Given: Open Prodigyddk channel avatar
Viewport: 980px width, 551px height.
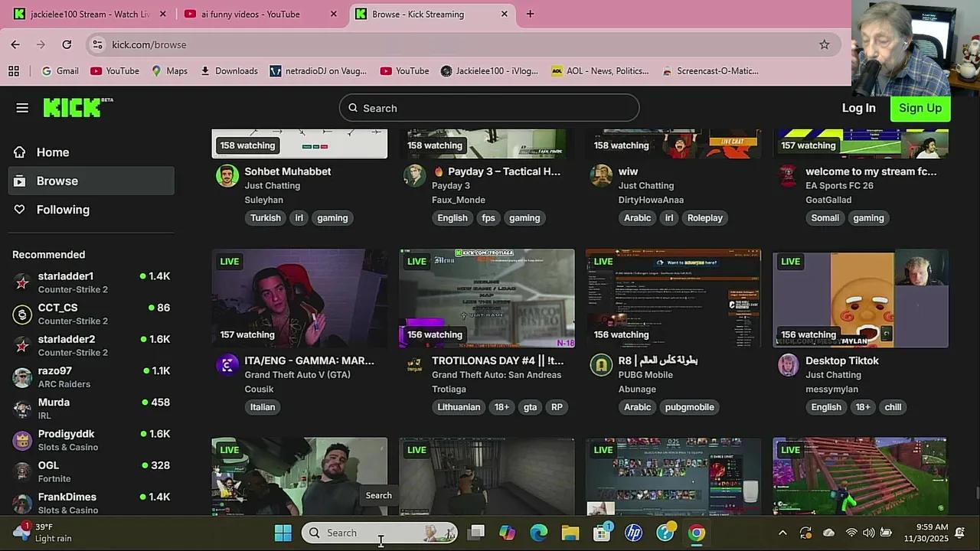Looking at the screenshot, I should (23, 440).
